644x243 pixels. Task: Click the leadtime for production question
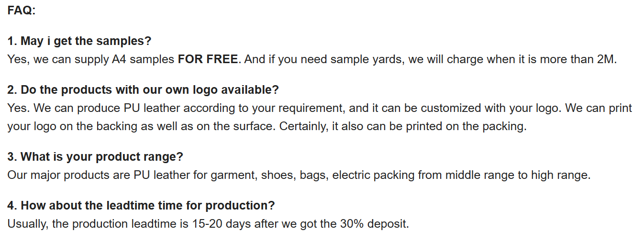141,205
